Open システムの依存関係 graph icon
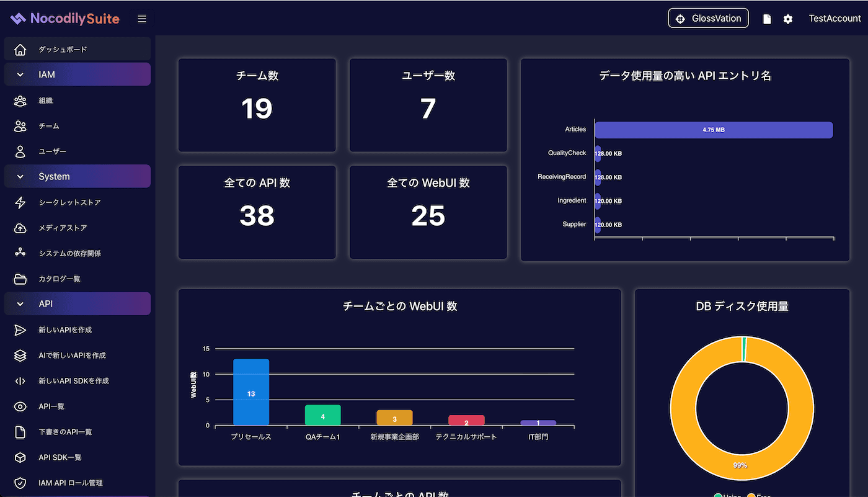Screen dimensions: 868x497 click(x=20, y=253)
